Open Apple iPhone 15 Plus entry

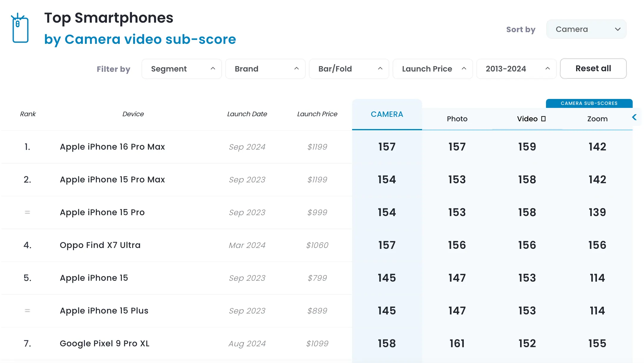point(104,311)
